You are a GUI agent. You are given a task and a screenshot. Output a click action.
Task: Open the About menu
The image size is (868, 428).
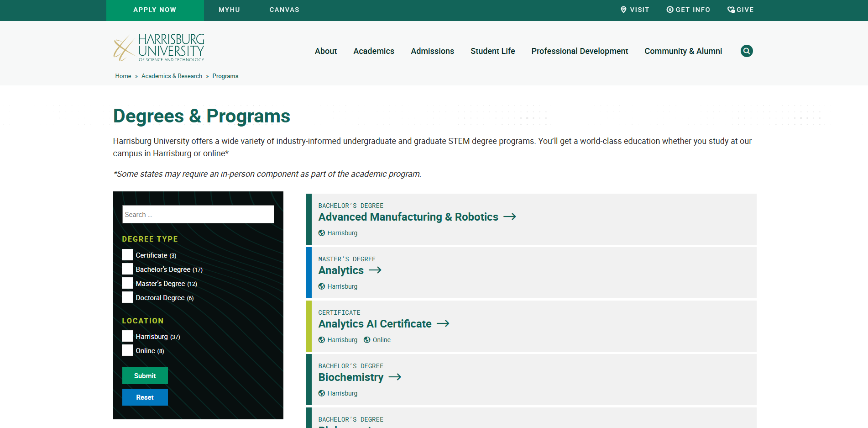pyautogui.click(x=326, y=51)
